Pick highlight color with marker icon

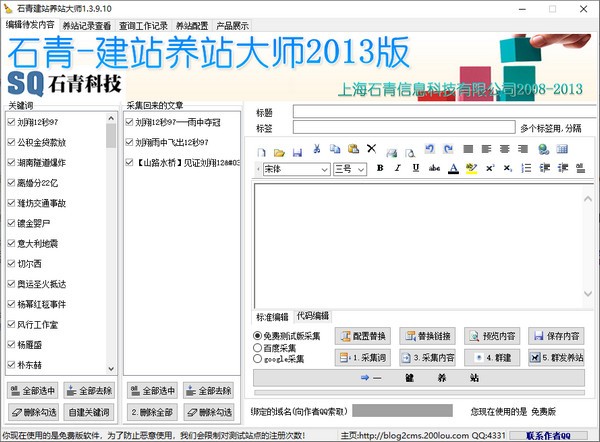point(471,168)
